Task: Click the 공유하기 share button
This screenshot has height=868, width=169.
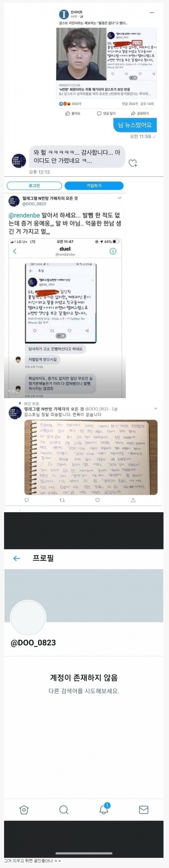Action: (140, 113)
